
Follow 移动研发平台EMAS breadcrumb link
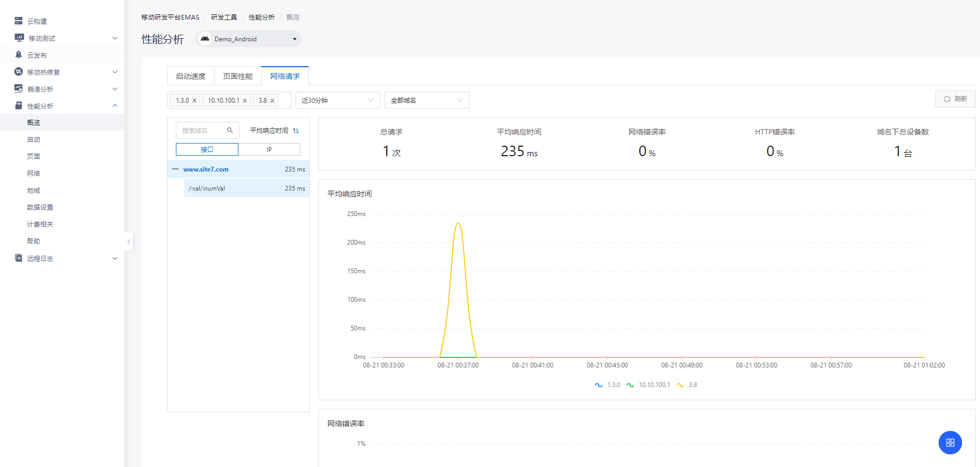pyautogui.click(x=171, y=17)
